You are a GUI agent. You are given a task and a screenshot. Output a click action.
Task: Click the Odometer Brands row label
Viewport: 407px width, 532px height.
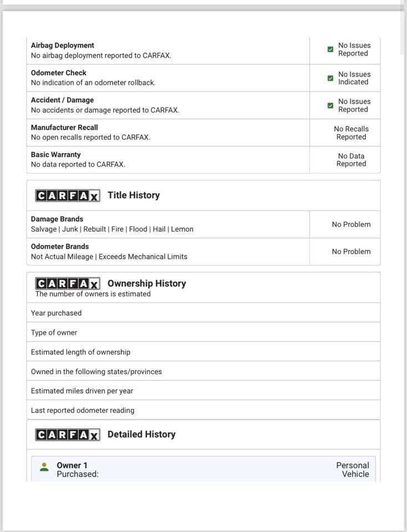click(x=60, y=247)
